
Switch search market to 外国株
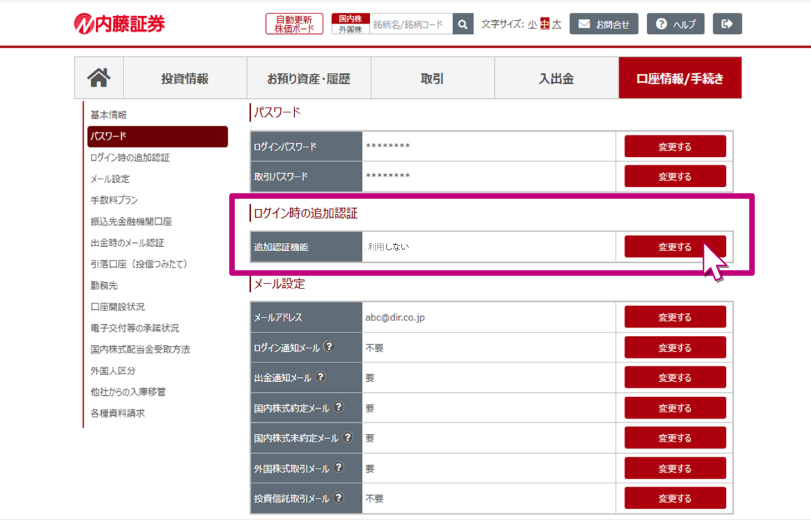349,29
